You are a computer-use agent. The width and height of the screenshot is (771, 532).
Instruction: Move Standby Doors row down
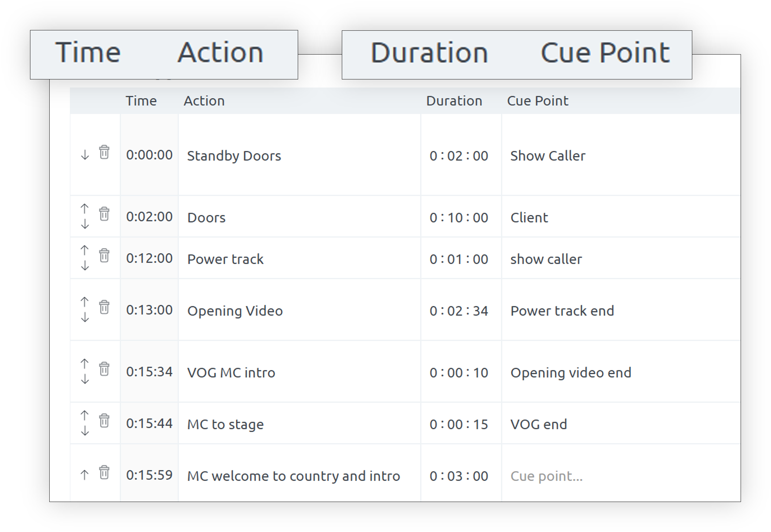[x=85, y=155]
